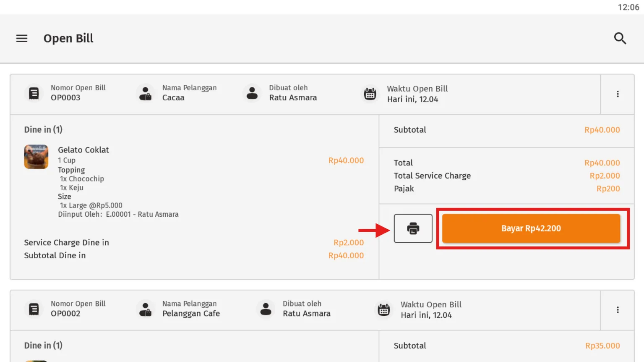This screenshot has width=644, height=362.
Task: Open more options for bill OP0002
Action: (618, 310)
